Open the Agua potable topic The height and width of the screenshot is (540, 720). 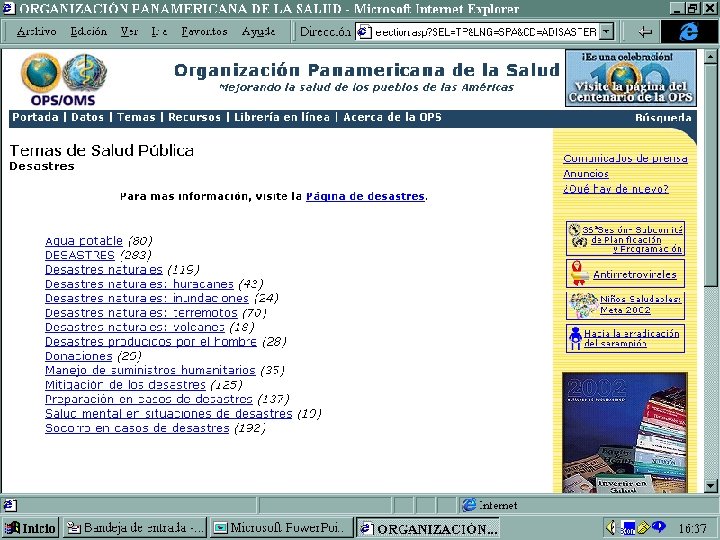coord(84,241)
